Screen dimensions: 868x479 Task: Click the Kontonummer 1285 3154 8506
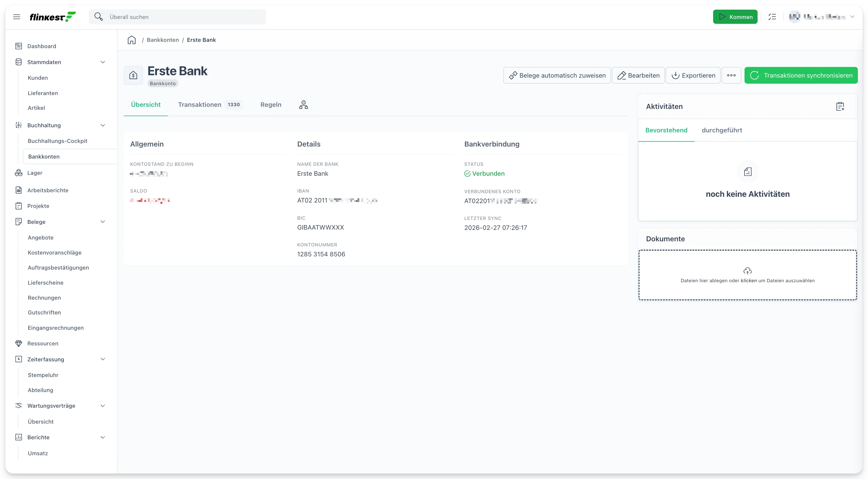point(321,254)
